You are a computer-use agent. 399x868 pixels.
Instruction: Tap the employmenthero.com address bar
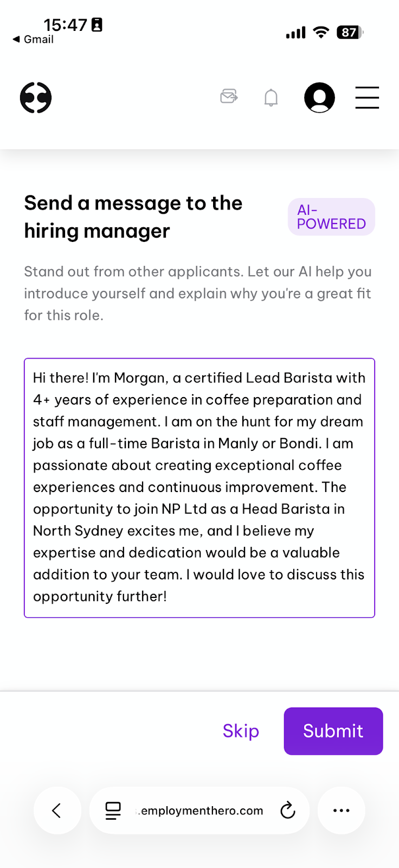point(200,810)
